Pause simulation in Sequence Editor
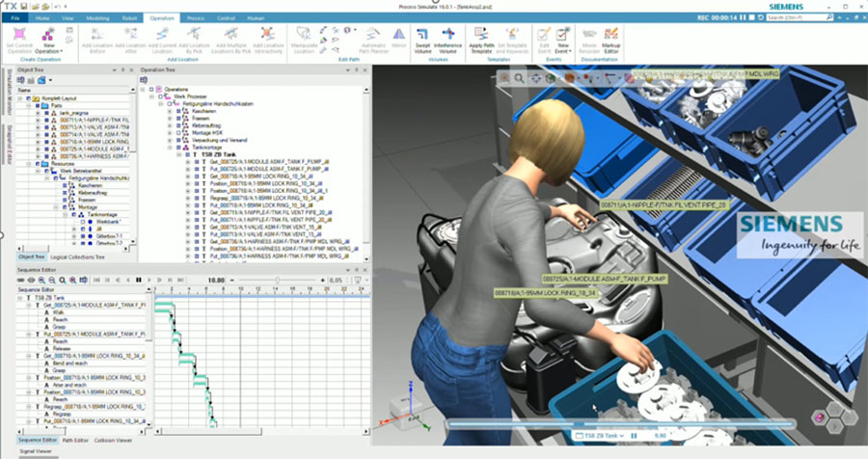The image size is (868, 459). pyautogui.click(x=138, y=280)
